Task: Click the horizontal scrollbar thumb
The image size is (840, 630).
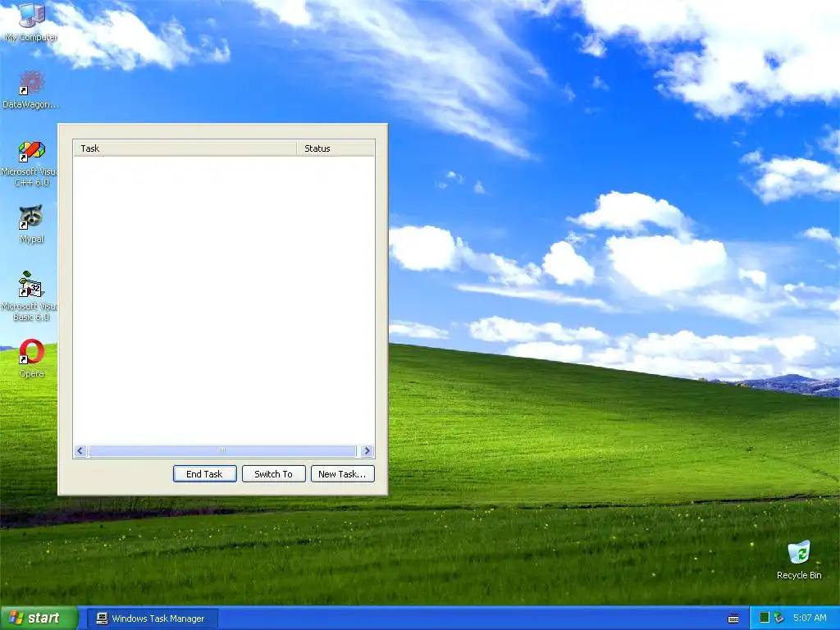Action: tap(222, 451)
